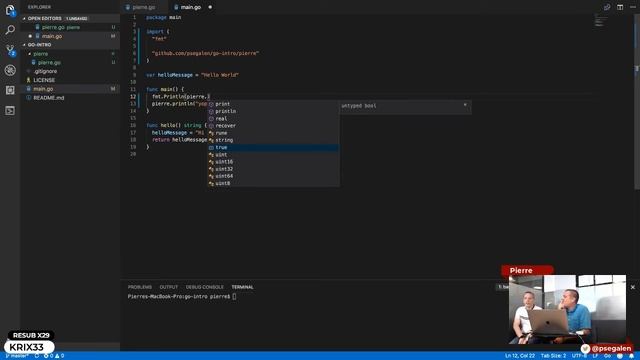Viewport: 640px width, 360px height.
Task: Click the github.com import path string
Action: point(205,53)
